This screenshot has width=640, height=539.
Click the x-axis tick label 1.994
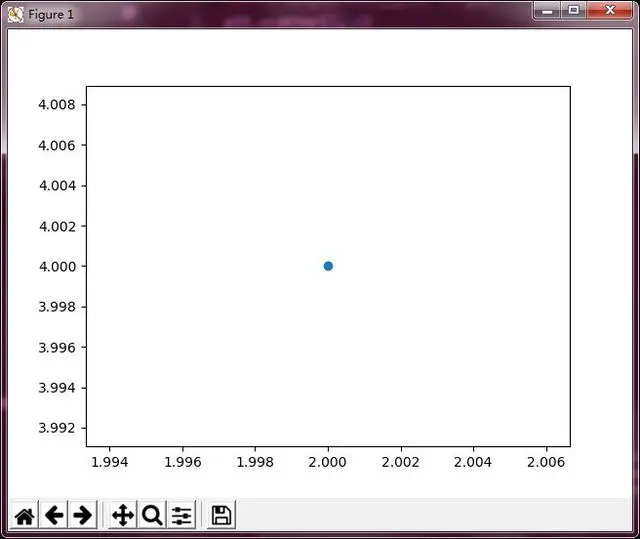109,462
